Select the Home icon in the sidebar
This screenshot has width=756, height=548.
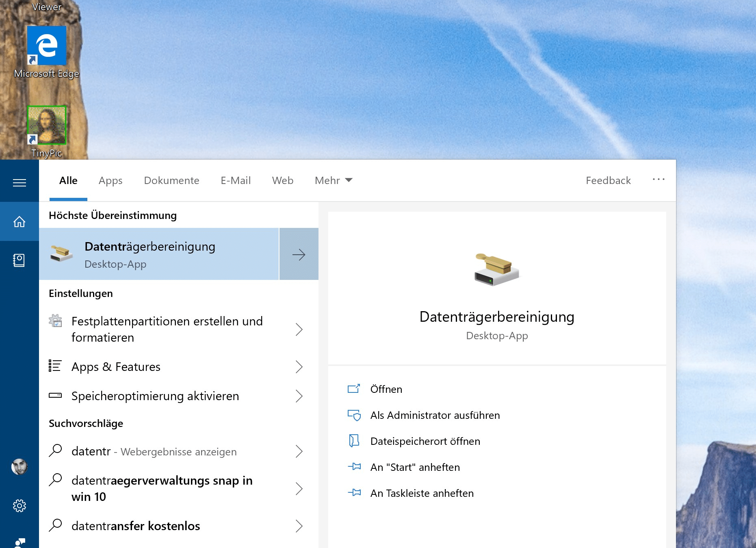pyautogui.click(x=19, y=221)
